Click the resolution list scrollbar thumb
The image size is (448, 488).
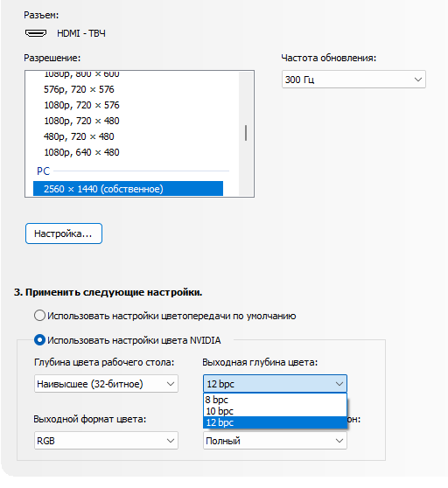(x=246, y=133)
